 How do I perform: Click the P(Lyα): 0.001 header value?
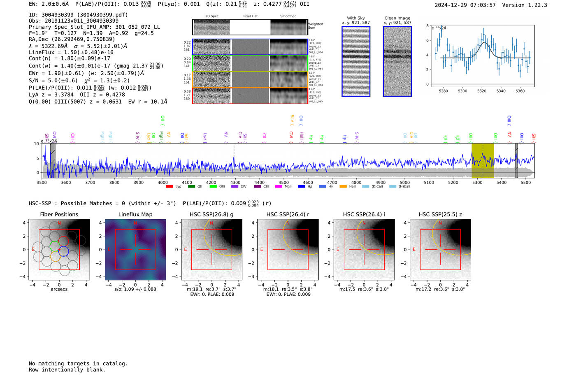click(x=179, y=4)
